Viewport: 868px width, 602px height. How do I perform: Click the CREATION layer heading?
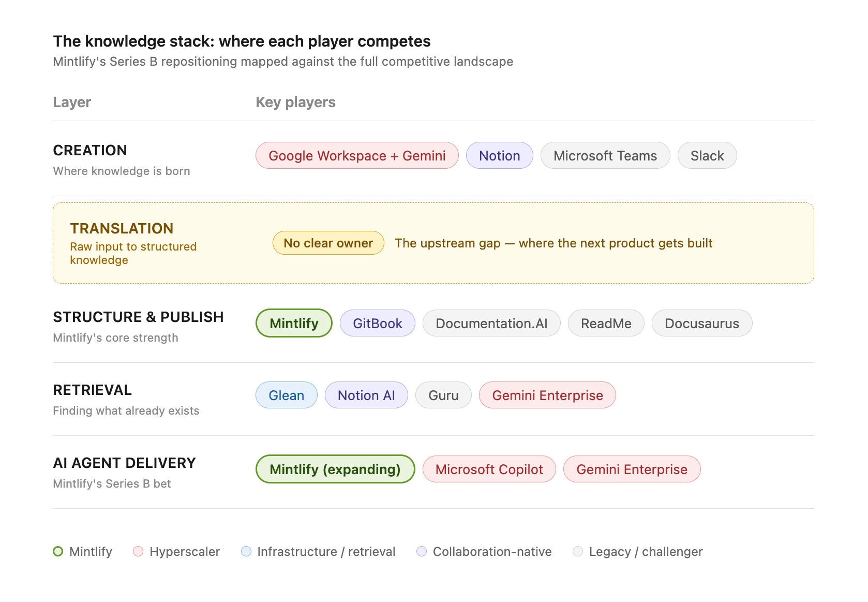90,150
